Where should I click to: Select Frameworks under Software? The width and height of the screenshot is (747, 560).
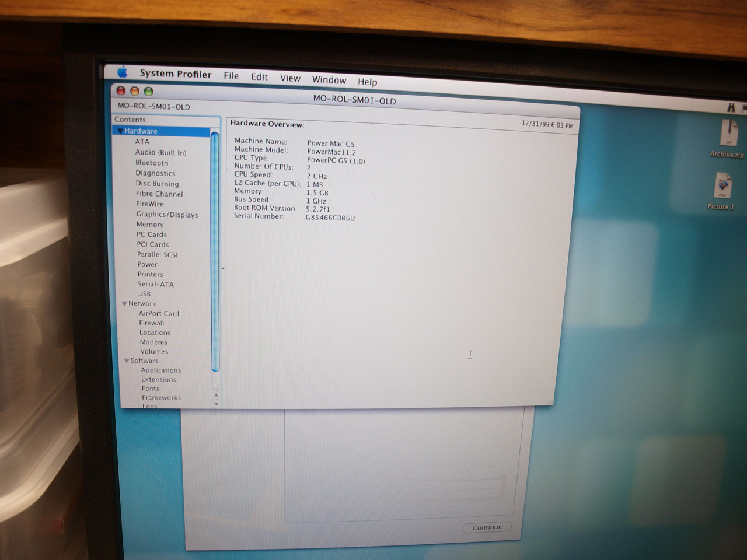coord(161,398)
